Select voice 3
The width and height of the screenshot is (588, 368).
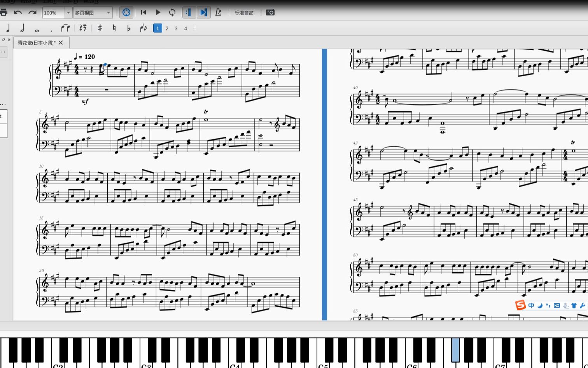(x=176, y=28)
